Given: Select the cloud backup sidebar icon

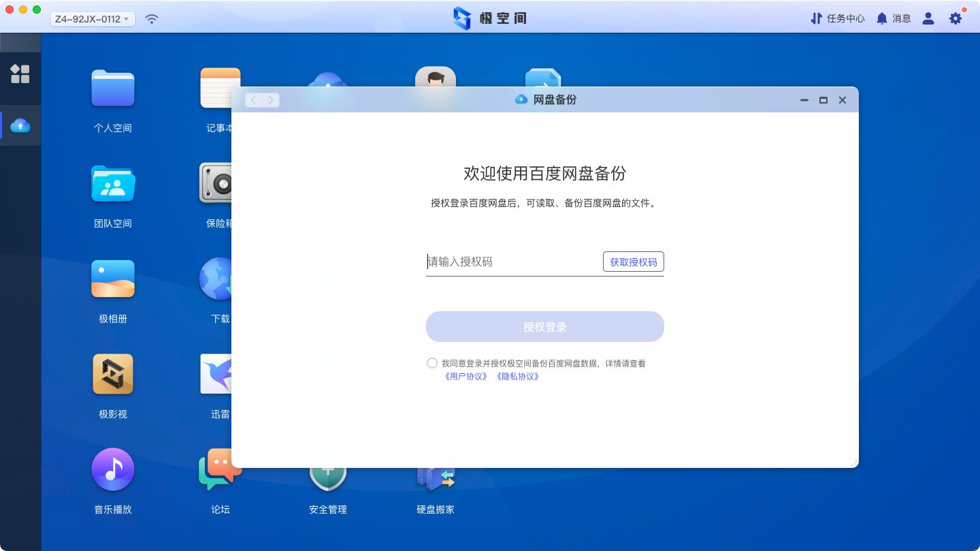Looking at the screenshot, I should pyautogui.click(x=20, y=125).
